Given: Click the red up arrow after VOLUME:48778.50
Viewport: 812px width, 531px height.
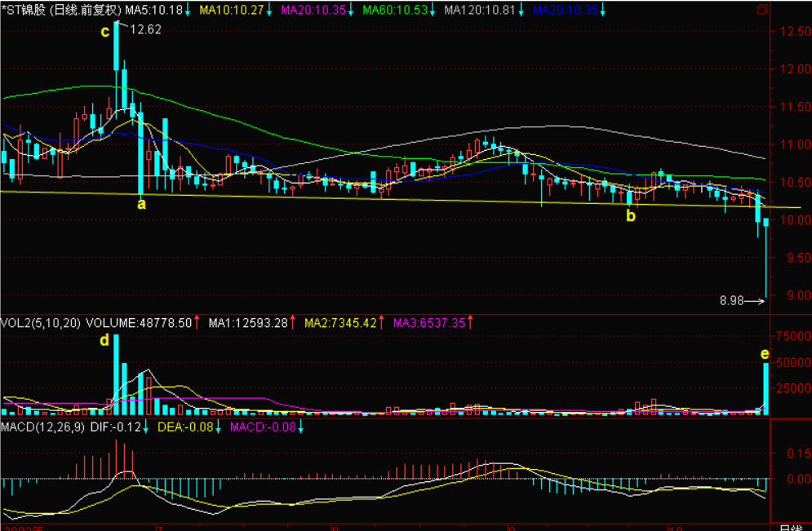Looking at the screenshot, I should pos(197,323).
